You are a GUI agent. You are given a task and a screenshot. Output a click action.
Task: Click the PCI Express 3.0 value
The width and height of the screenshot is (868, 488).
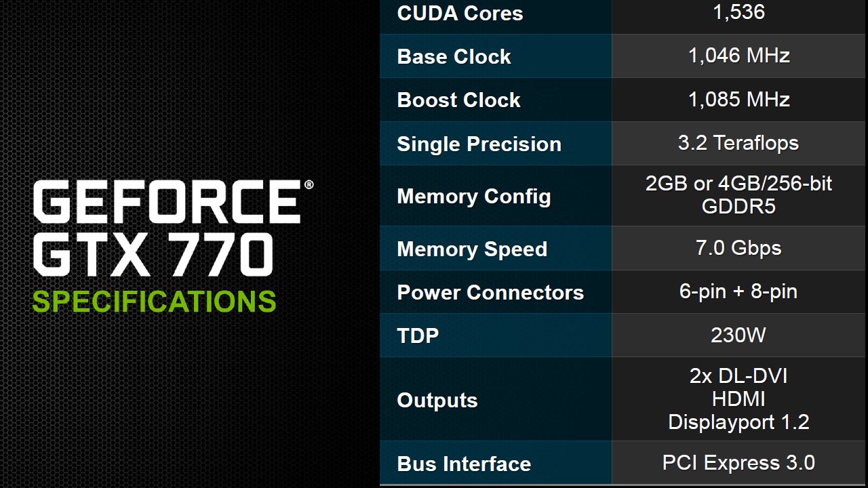(x=738, y=463)
